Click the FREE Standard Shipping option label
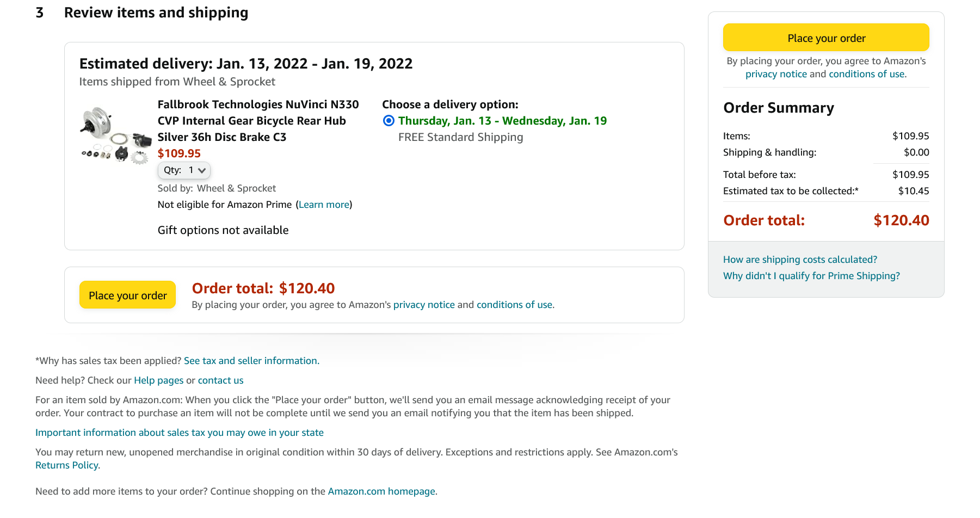 point(460,137)
